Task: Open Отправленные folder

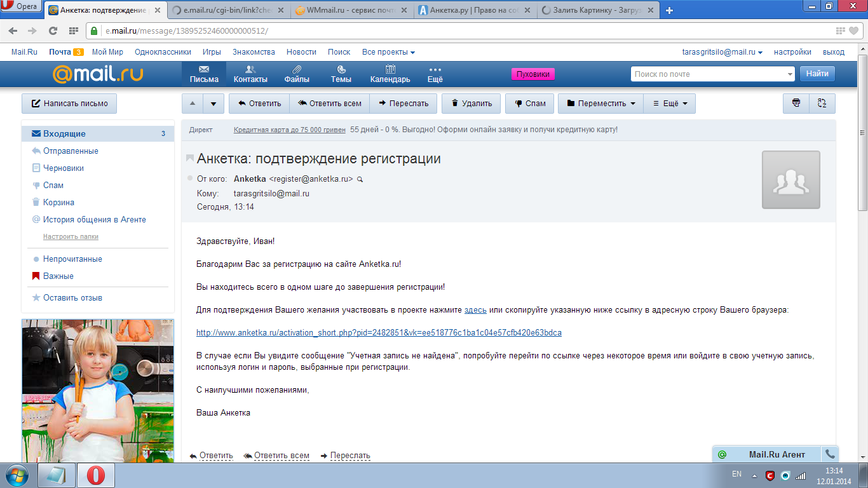Action: [71, 151]
